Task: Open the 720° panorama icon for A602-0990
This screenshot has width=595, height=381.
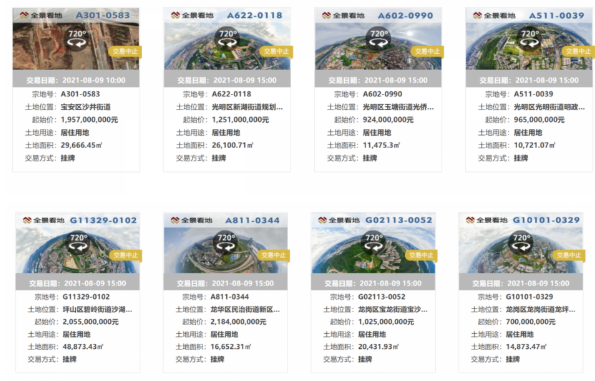Action: coord(379,38)
